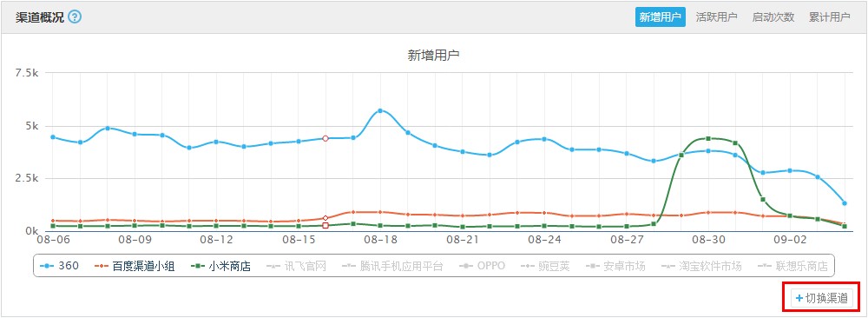Select the 小米商店 peak point on 08-30

[708, 138]
